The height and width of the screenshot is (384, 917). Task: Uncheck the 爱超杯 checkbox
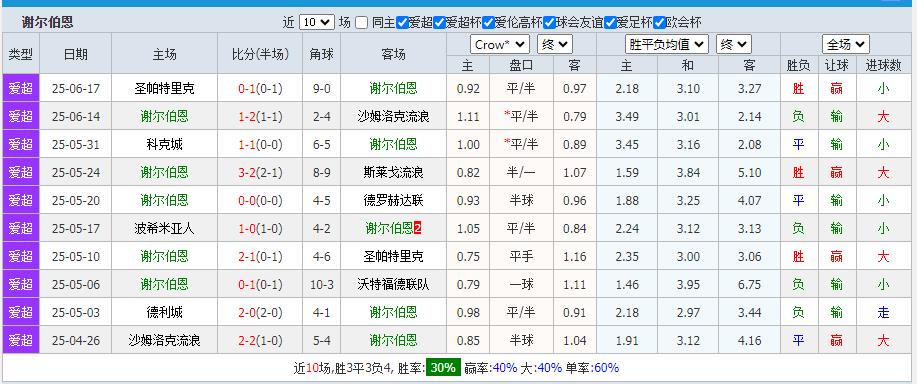pyautogui.click(x=439, y=23)
